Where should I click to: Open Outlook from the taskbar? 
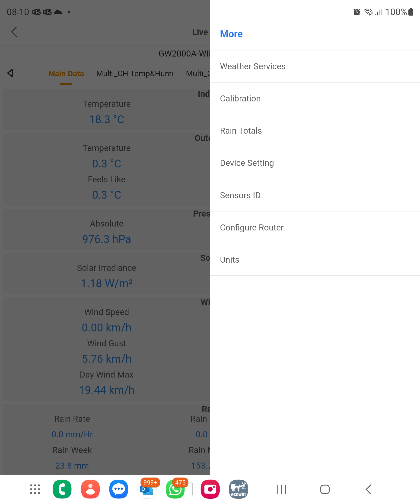[x=147, y=490]
